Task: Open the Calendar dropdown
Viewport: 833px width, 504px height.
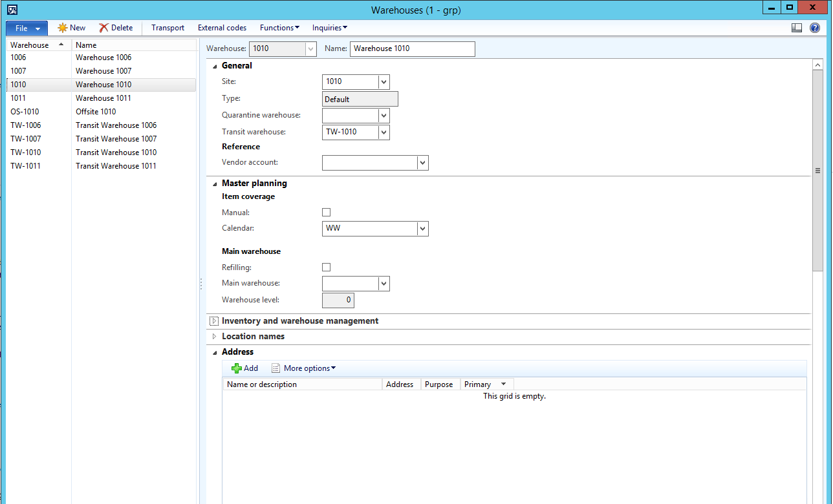Action: 422,228
